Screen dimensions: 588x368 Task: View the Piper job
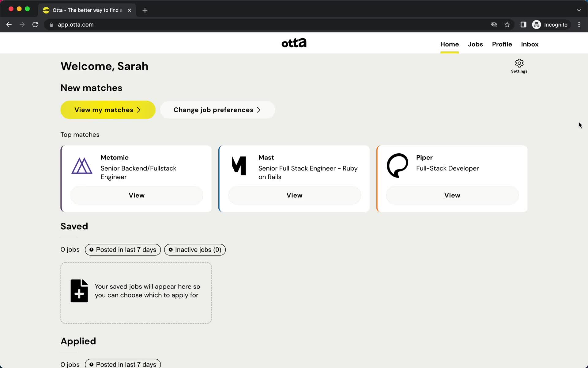[x=452, y=195]
